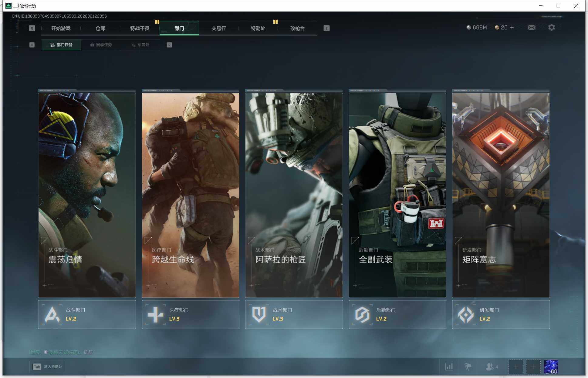Click the 后勤部门 LV.2 panel

click(397, 314)
